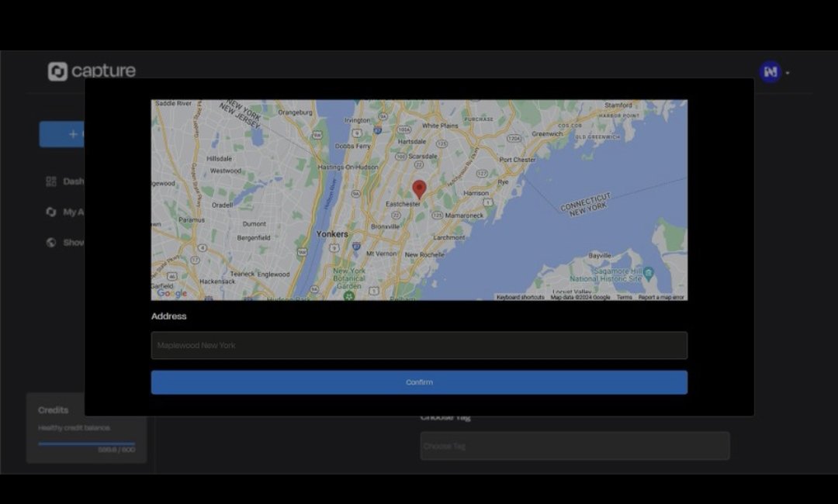This screenshot has height=504, width=838.
Task: Click the New York Botanical Garden marker
Action: pyautogui.click(x=349, y=295)
